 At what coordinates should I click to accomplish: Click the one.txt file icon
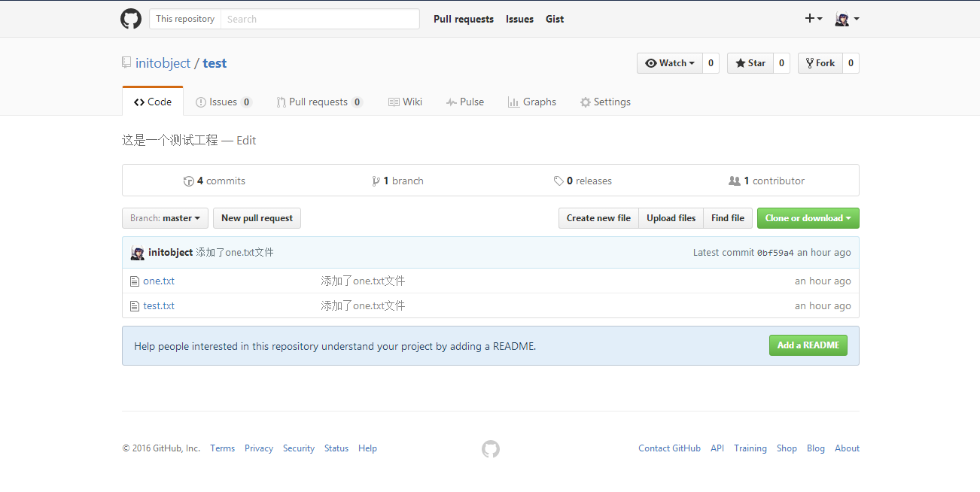[x=135, y=281]
